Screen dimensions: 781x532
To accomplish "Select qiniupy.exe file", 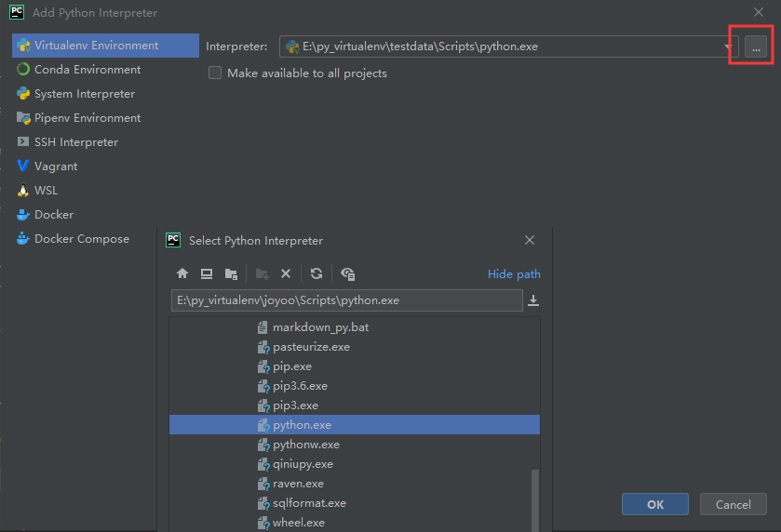I will 354,464.
